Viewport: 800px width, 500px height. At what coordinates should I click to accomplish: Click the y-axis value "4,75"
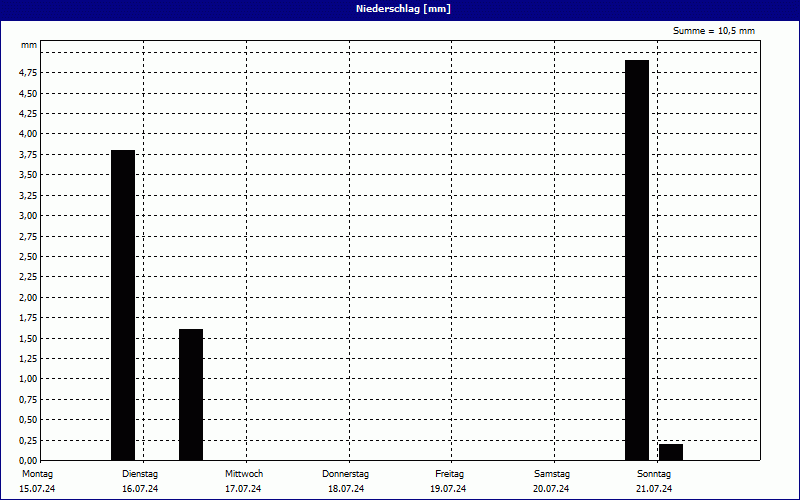point(28,73)
